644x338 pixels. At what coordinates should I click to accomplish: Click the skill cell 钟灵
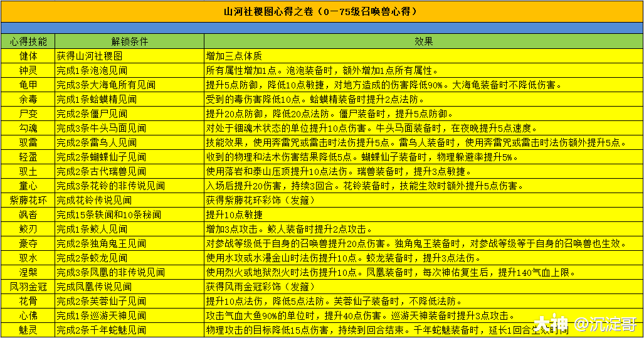[x=28, y=70]
